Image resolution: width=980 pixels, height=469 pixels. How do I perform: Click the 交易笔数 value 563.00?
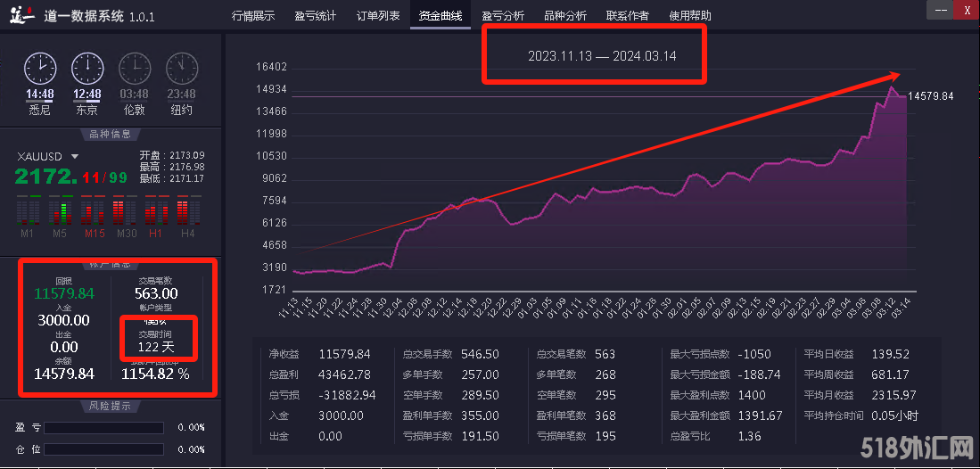pyautogui.click(x=156, y=294)
